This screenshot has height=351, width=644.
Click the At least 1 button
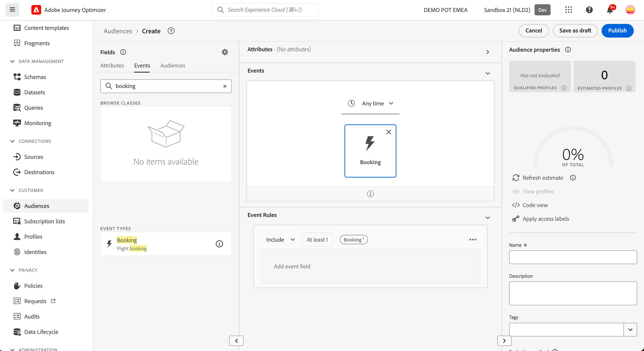pos(317,239)
